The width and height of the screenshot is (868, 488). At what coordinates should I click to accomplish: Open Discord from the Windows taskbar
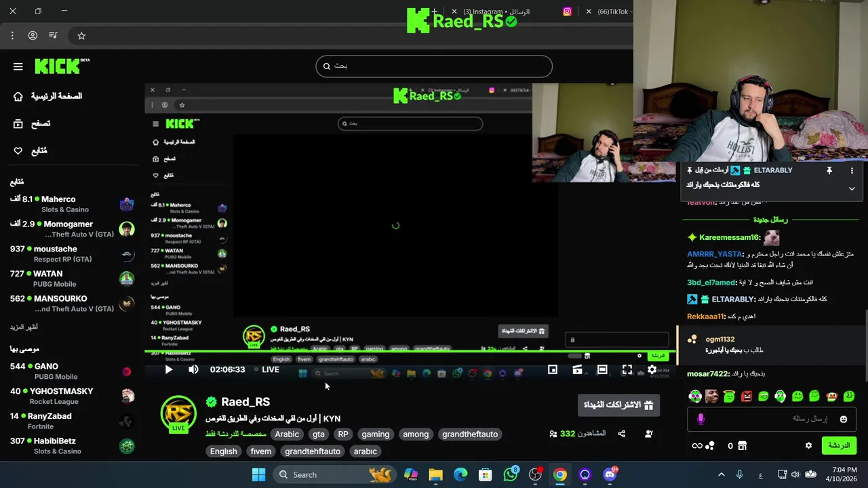[610, 474]
